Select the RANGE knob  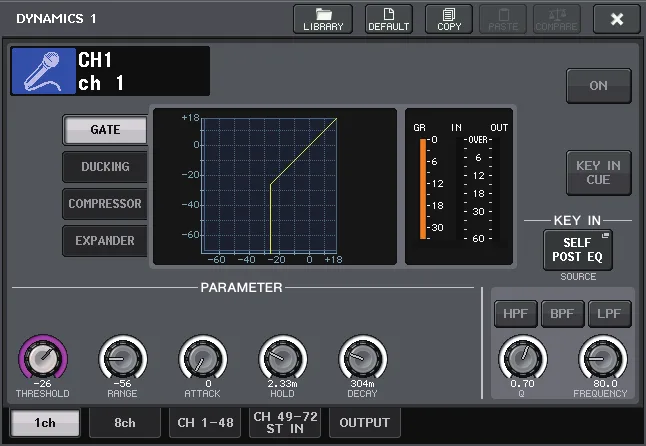click(123, 357)
